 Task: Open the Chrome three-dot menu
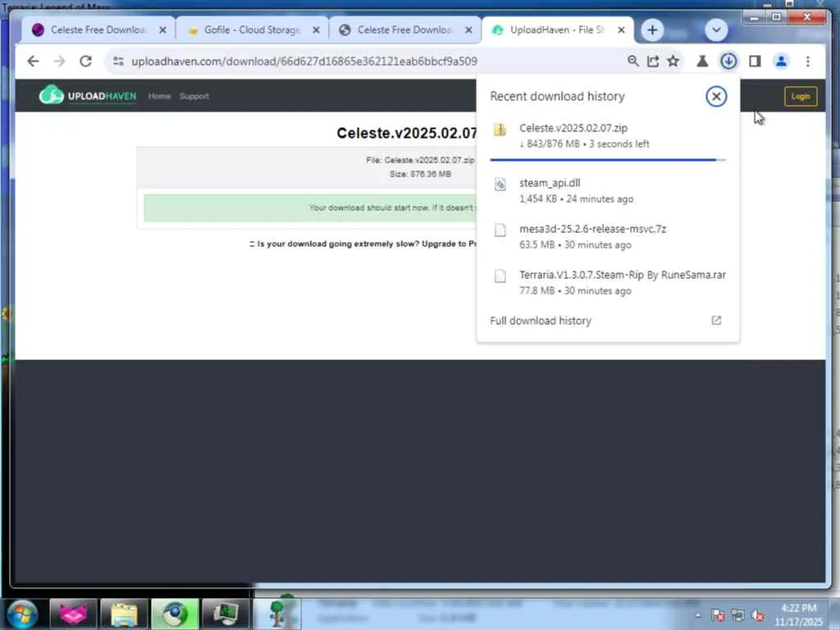[808, 61]
